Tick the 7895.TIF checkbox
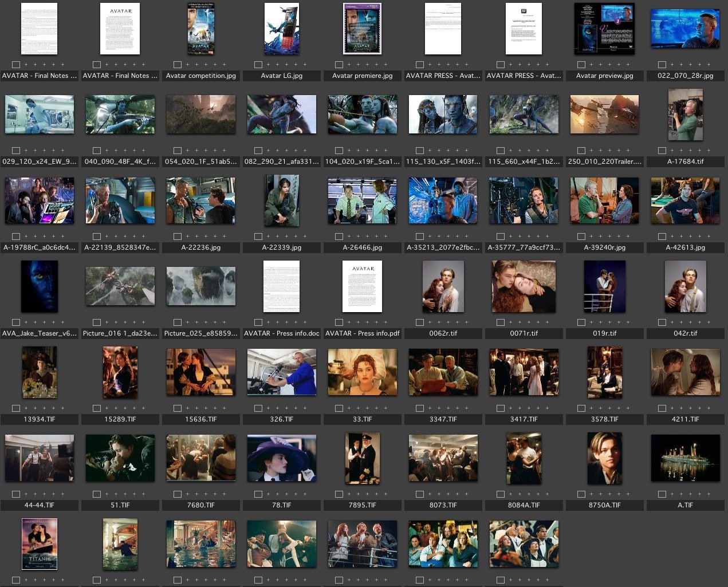 coord(339,494)
